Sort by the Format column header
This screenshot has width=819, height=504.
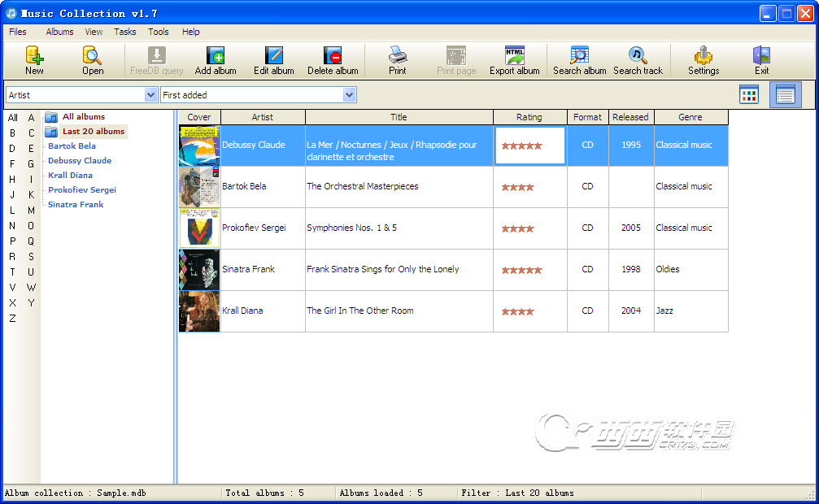587,117
